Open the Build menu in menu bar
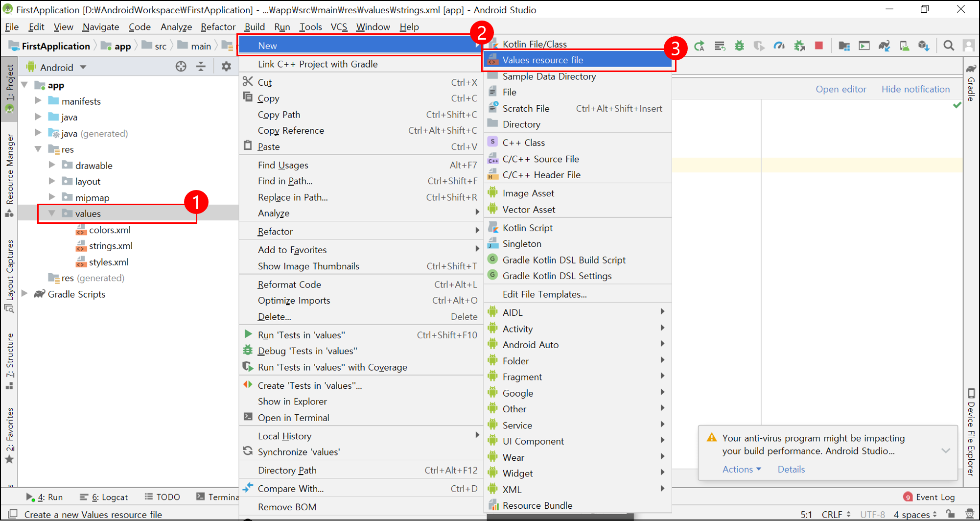 click(255, 27)
